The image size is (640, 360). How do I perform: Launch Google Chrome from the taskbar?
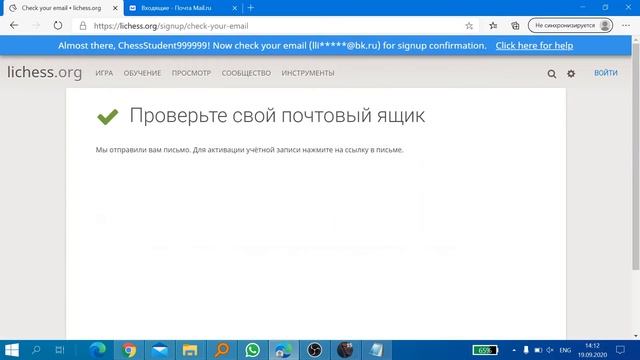coord(129,350)
